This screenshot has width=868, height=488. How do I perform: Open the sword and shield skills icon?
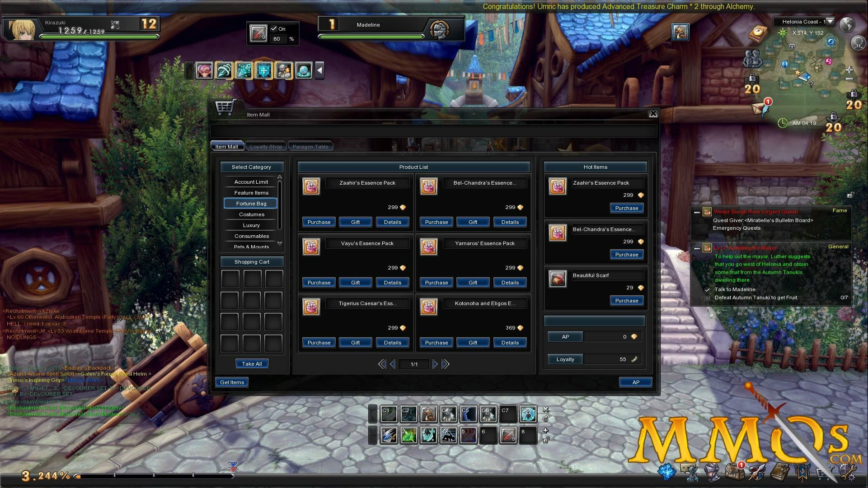coord(757,473)
